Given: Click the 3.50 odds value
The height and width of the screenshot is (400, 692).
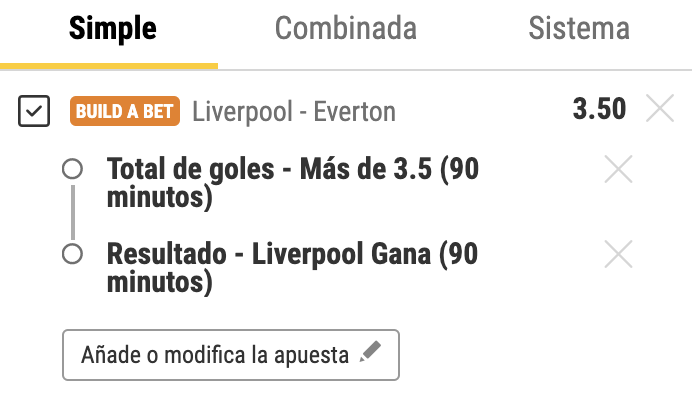Looking at the screenshot, I should point(599,109).
